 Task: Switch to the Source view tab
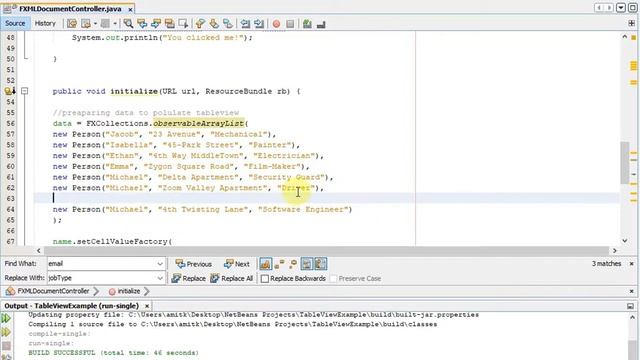[x=15, y=23]
